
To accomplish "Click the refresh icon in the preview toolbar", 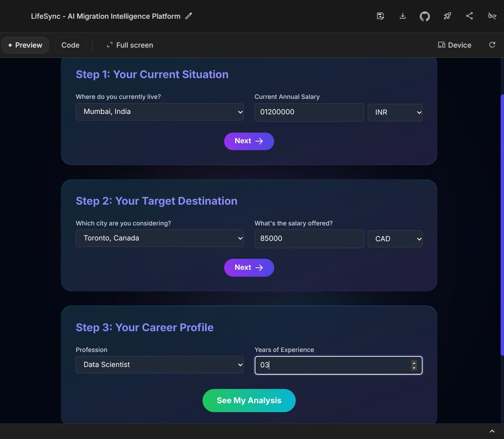I will point(492,45).
